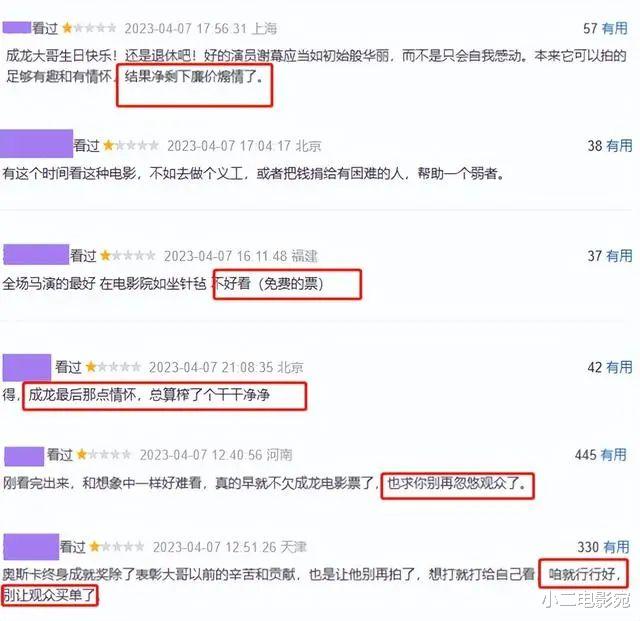Image resolution: width=640 pixels, height=621 pixels.
Task: Mark the 38-vote review as 有用
Action: tap(619, 145)
